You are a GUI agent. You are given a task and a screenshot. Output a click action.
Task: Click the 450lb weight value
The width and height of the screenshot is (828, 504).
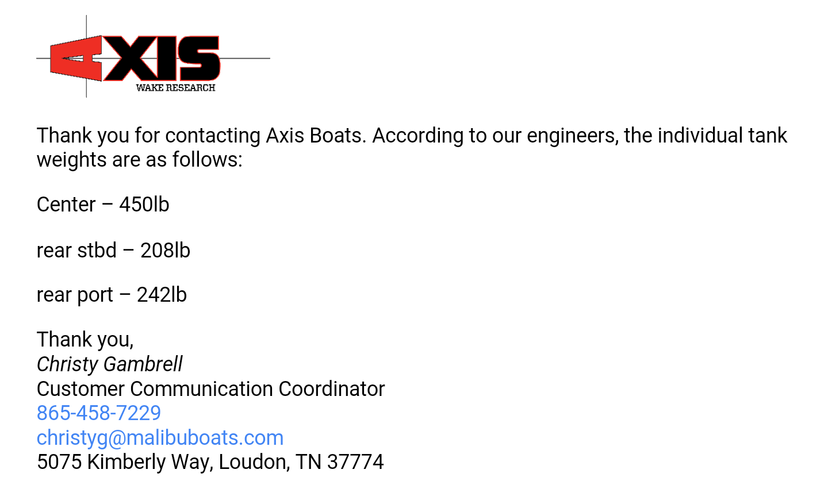144,205
